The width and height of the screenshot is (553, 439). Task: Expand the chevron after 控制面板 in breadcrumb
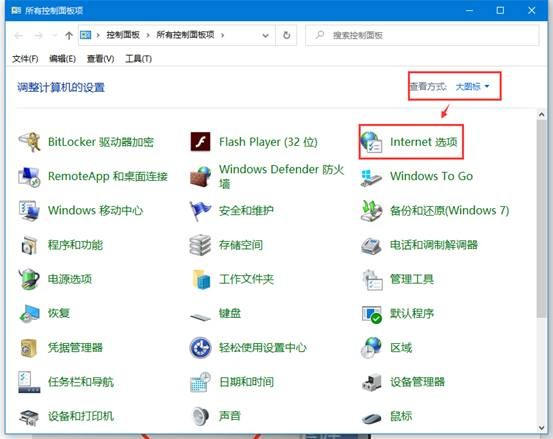point(148,35)
